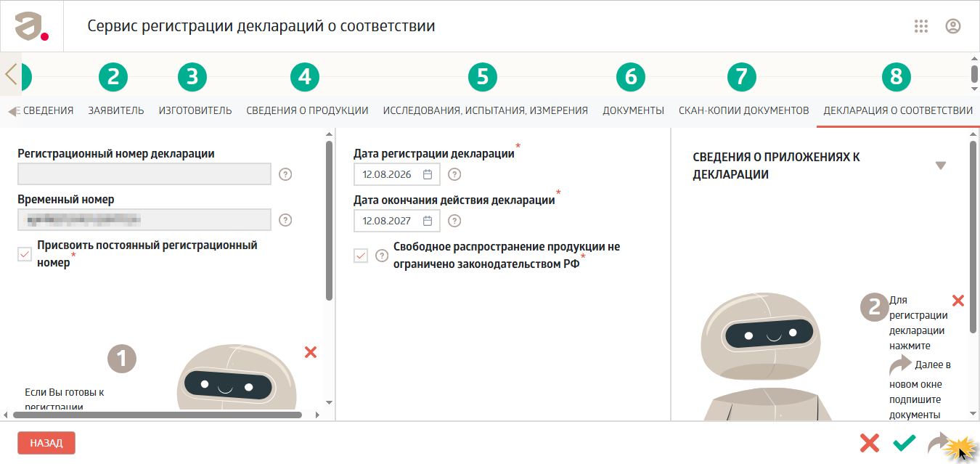Toggle 'Присвоить постоянный регистрационный номер' checkbox

point(25,254)
